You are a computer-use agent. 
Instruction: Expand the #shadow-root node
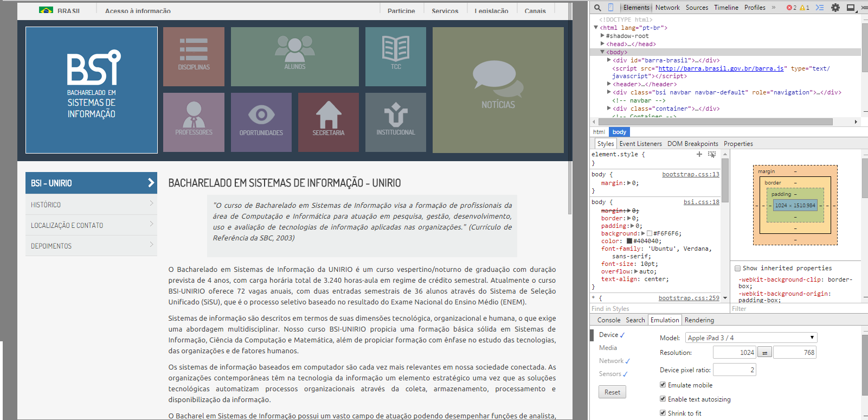[x=602, y=36]
